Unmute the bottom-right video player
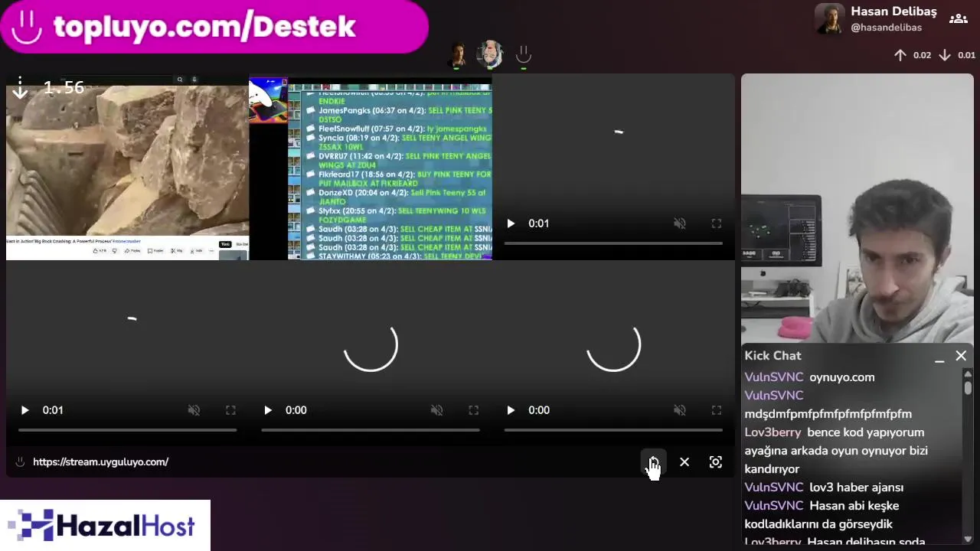The width and height of the screenshot is (980, 551). [x=679, y=410]
